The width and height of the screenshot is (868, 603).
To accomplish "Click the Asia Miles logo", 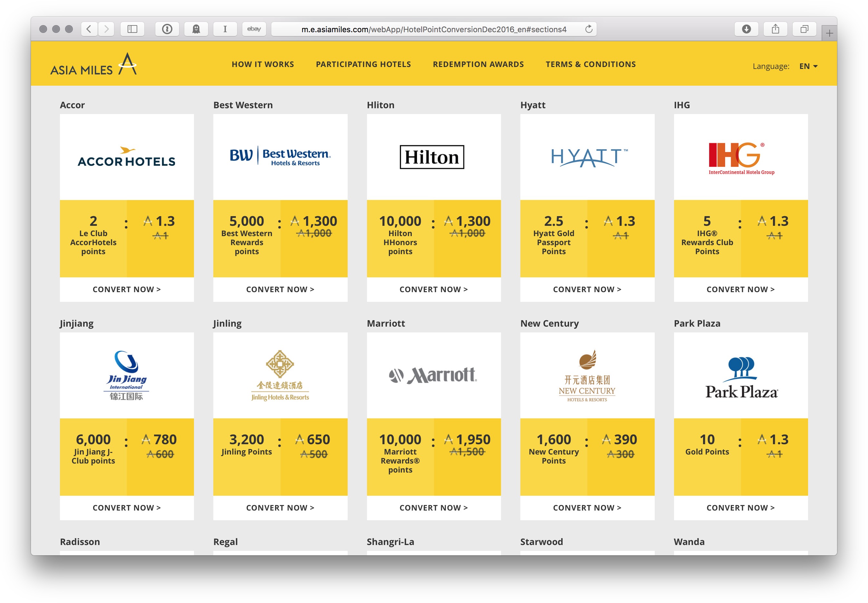I will click(94, 64).
